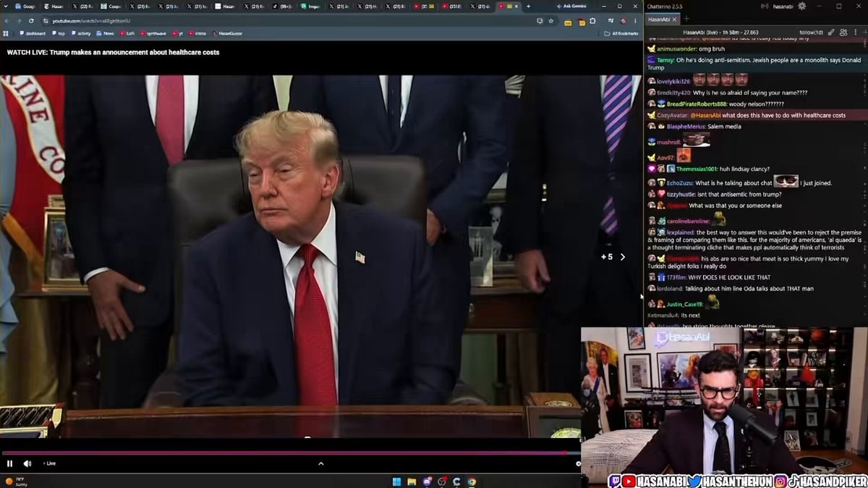Open the dashboard bookmark
This screenshot has width=868, height=488.
(33, 33)
